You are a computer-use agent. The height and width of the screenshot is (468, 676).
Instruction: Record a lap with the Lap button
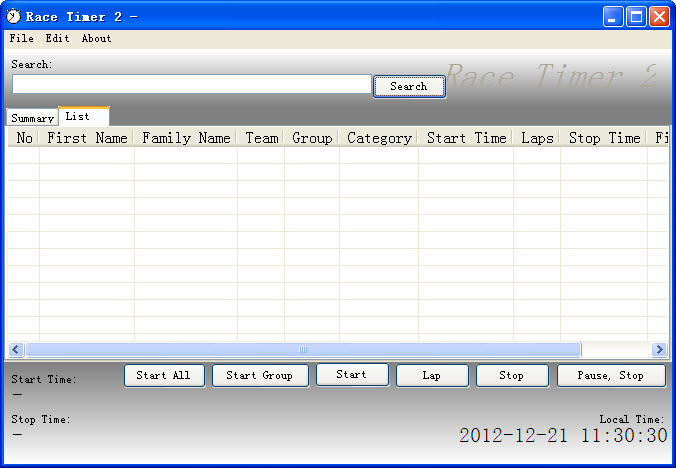tap(432, 375)
